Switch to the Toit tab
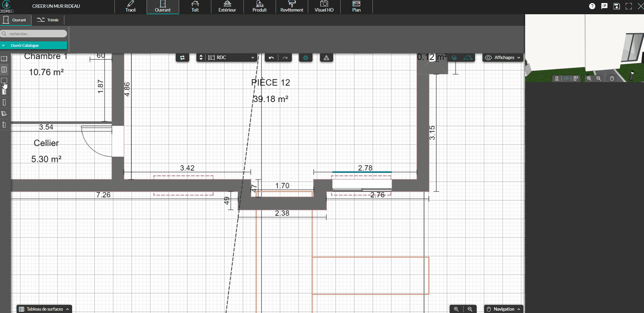The image size is (644, 313). 195,6
